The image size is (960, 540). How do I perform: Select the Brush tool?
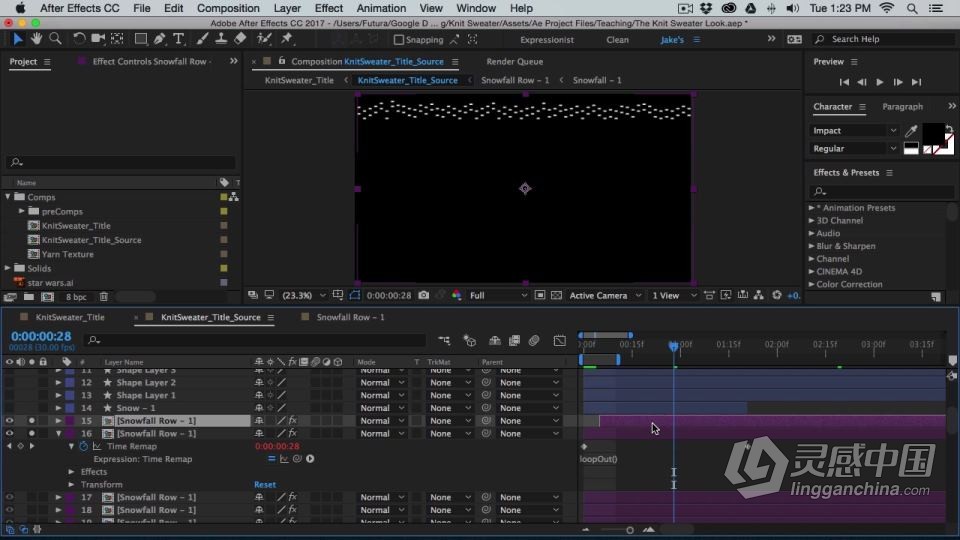click(202, 39)
